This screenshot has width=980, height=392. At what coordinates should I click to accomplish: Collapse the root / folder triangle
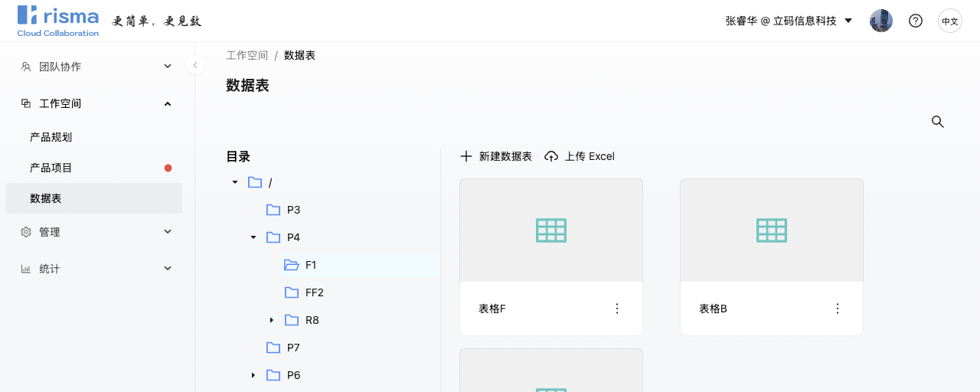click(235, 182)
